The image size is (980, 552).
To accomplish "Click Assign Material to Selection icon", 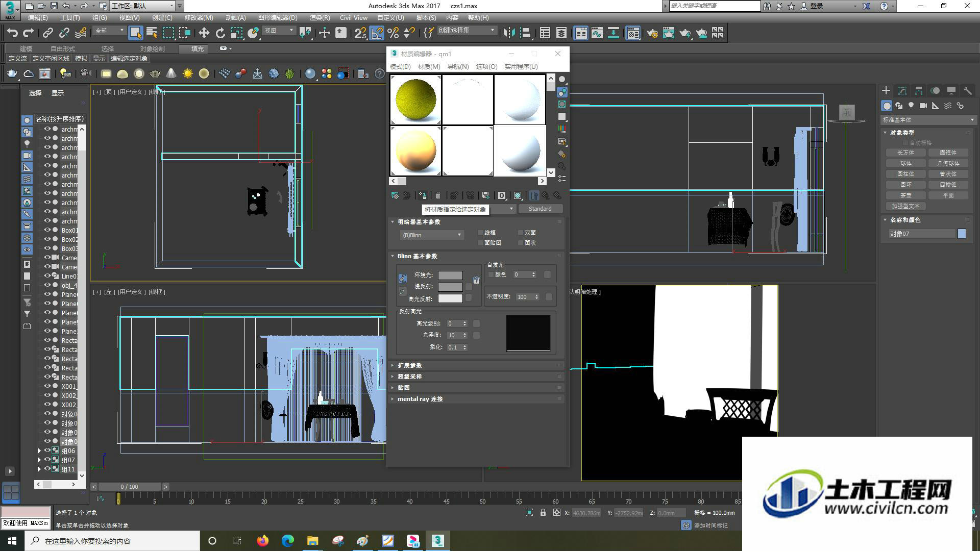I will pyautogui.click(x=423, y=195).
